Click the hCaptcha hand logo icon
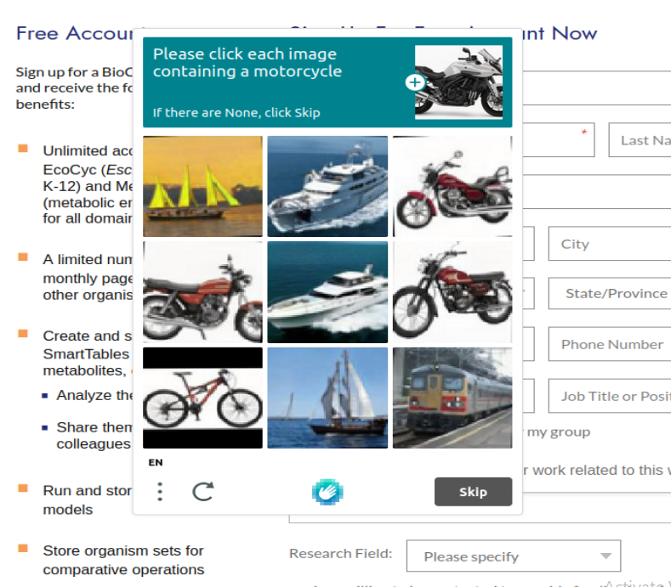The width and height of the screenshot is (671, 587). [x=327, y=491]
